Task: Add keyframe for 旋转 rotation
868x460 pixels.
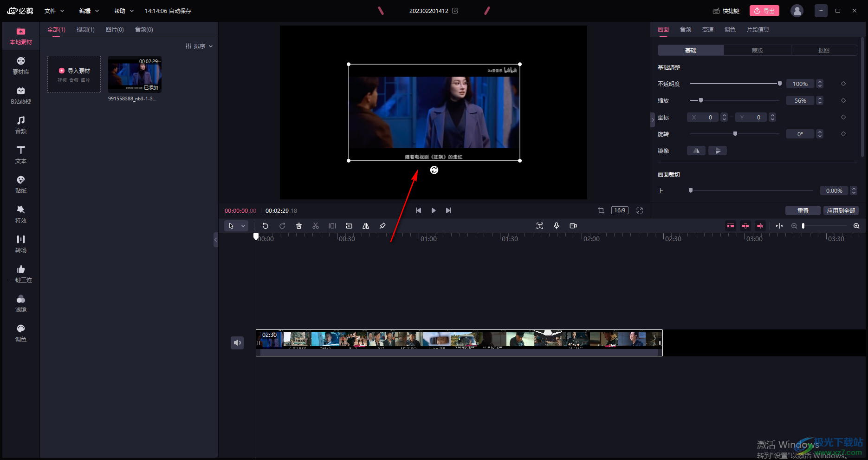Action: point(843,134)
